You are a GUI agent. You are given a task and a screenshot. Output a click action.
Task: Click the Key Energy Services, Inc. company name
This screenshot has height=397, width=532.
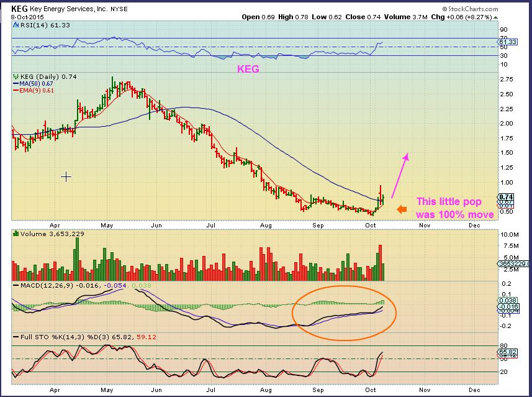pos(68,9)
